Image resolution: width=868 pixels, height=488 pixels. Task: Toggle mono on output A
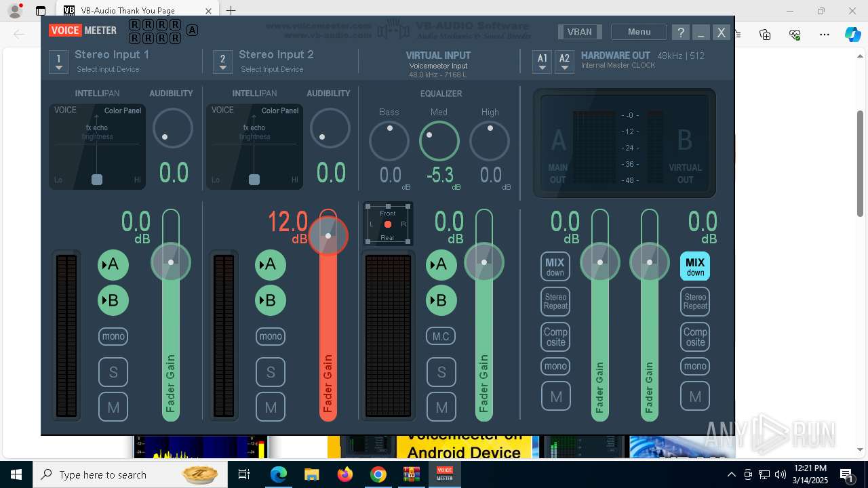click(x=555, y=366)
